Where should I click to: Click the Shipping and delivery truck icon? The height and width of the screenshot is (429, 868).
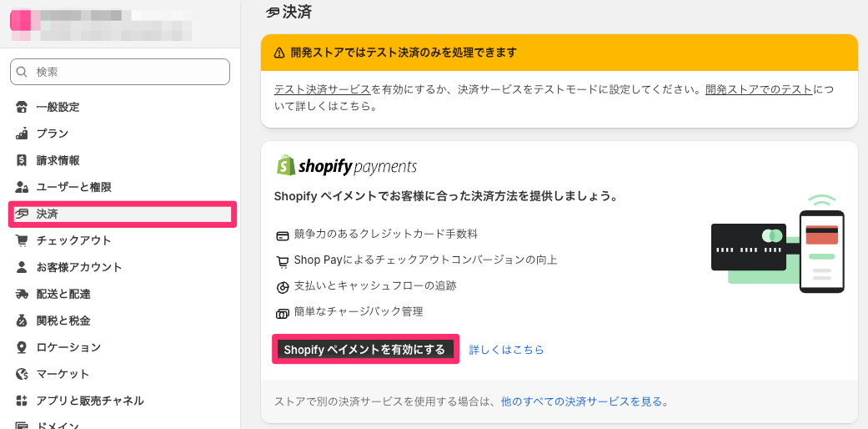tap(22, 294)
